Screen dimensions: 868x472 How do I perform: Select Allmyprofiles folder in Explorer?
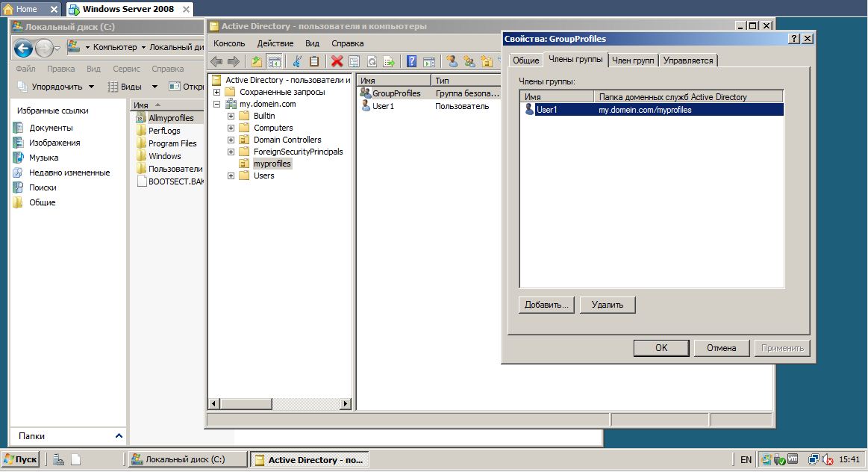point(170,118)
